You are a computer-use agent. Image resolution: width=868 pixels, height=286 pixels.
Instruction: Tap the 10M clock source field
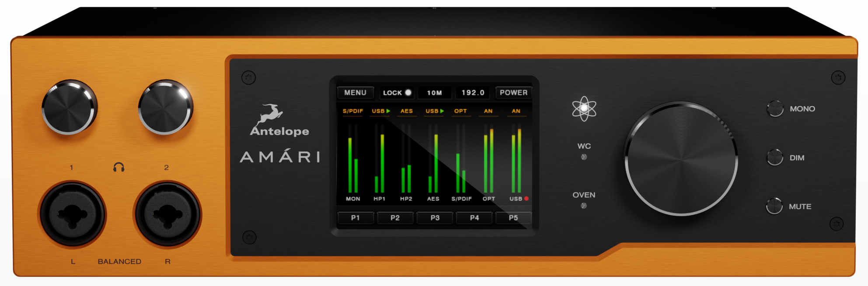point(434,93)
